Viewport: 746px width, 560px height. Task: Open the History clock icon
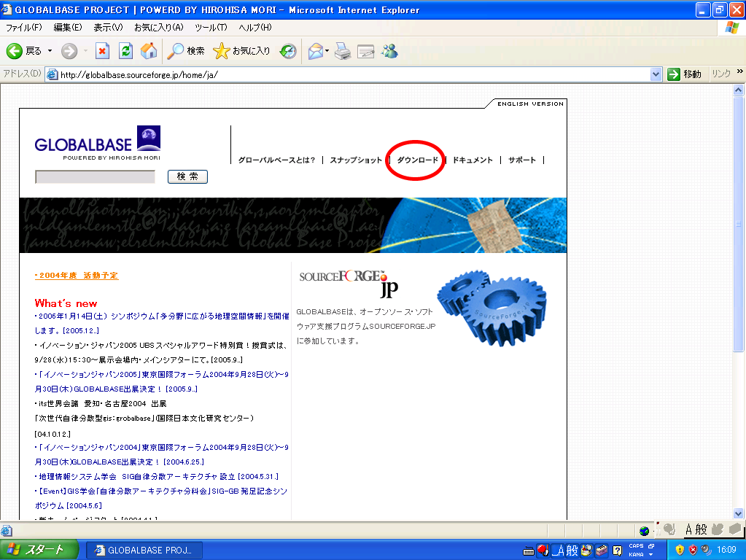click(x=288, y=51)
